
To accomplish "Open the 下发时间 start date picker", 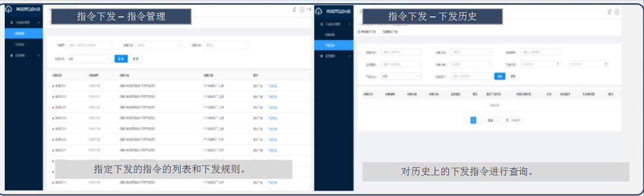I will 541,64.
